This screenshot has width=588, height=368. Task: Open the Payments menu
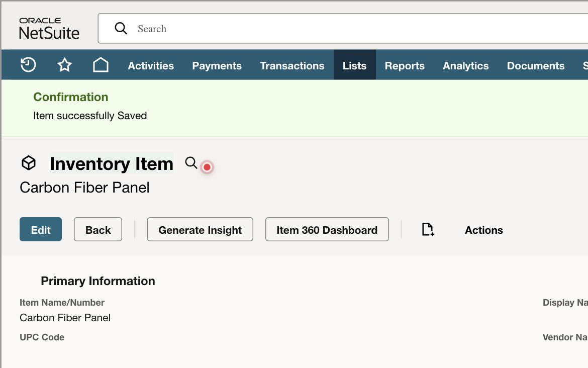[x=217, y=66]
